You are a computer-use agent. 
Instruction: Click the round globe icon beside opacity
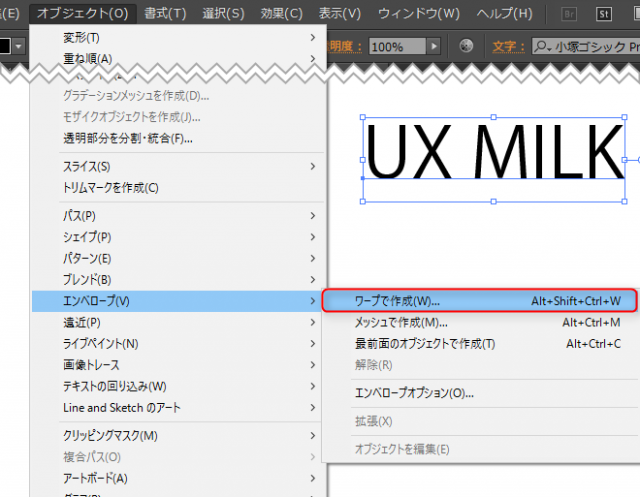coord(466,46)
